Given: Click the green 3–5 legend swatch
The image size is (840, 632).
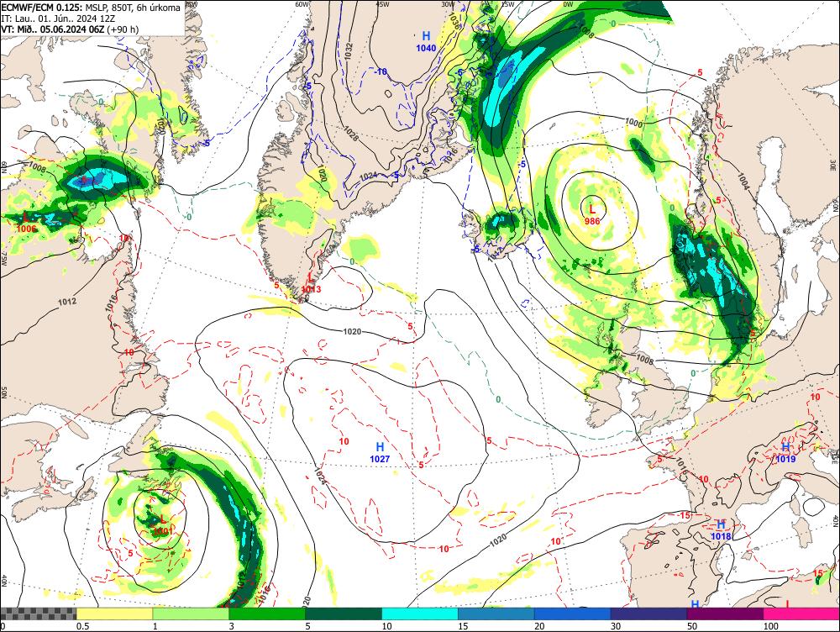Looking at the screenshot, I should coord(267,614).
